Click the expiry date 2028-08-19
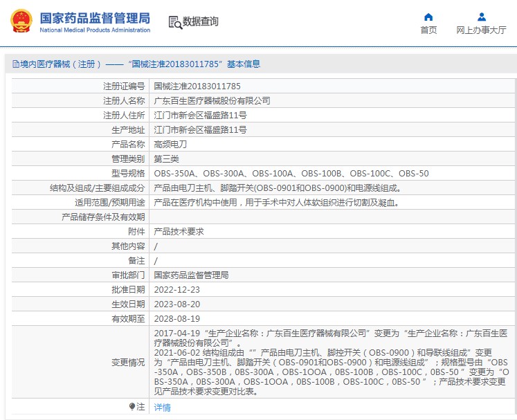The width and height of the screenshot is (517, 420). click(176, 319)
